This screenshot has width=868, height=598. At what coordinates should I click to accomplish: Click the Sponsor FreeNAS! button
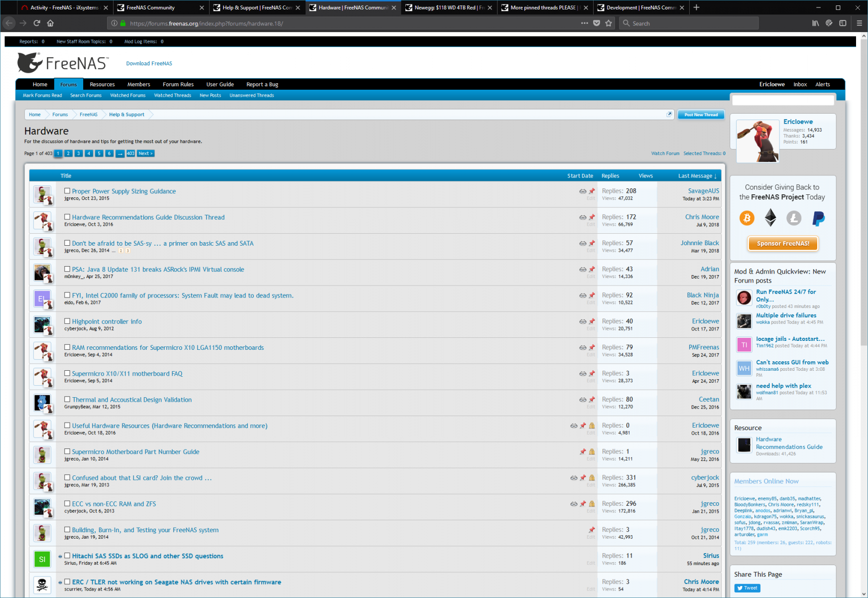click(783, 244)
